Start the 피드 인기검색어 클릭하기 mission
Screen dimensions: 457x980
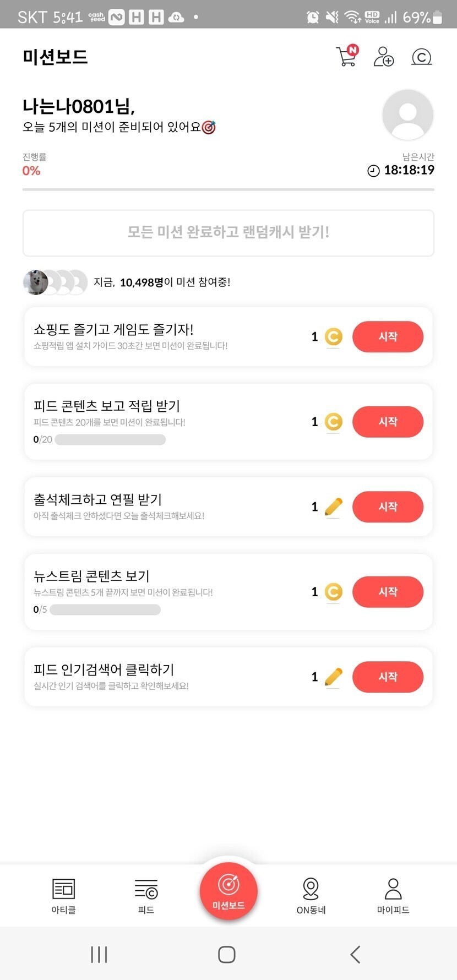click(x=388, y=677)
